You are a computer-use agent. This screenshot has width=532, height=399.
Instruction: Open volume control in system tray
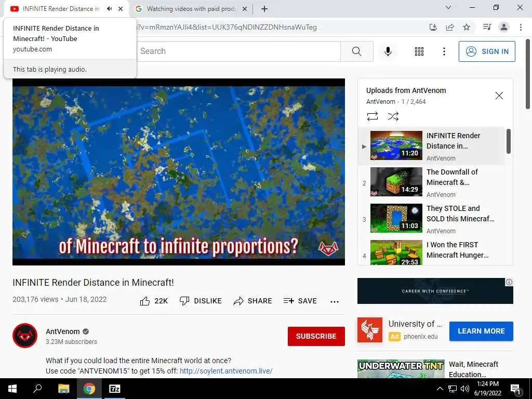464,389
